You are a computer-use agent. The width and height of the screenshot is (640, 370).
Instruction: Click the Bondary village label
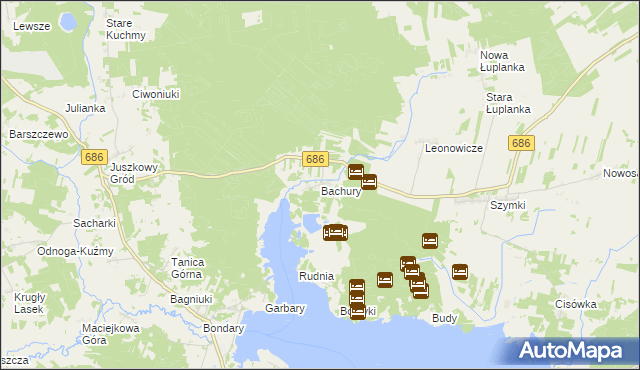[x=223, y=328]
